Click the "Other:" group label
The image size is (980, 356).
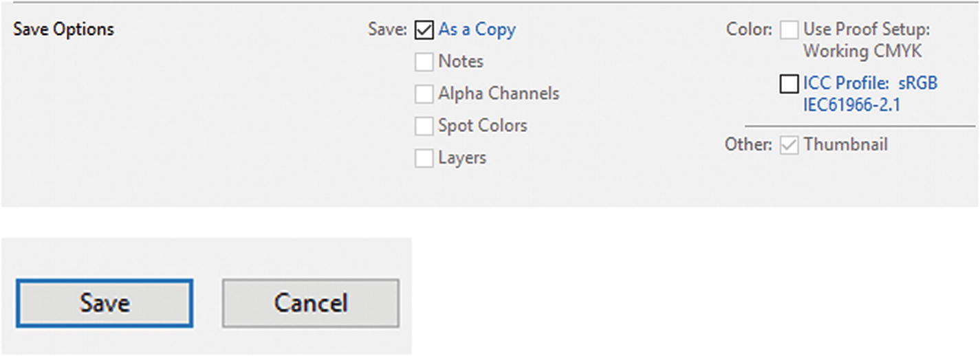(748, 145)
